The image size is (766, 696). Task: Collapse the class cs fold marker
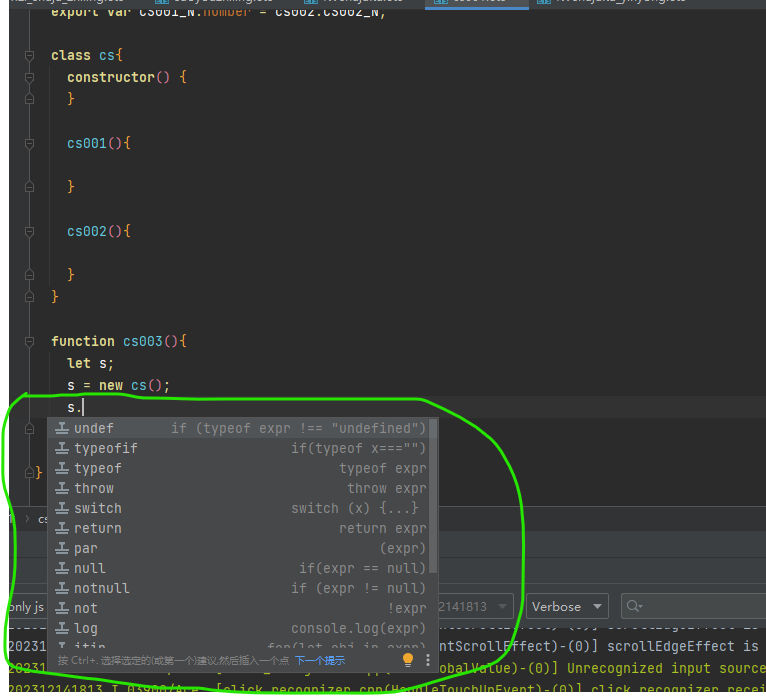click(x=29, y=56)
